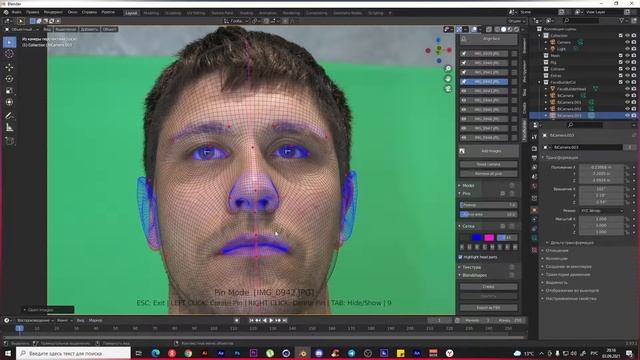Open Microsoft Edge from the taskbar
Image resolution: width=640 pixels, height=360 pixels.
[x=156, y=353]
